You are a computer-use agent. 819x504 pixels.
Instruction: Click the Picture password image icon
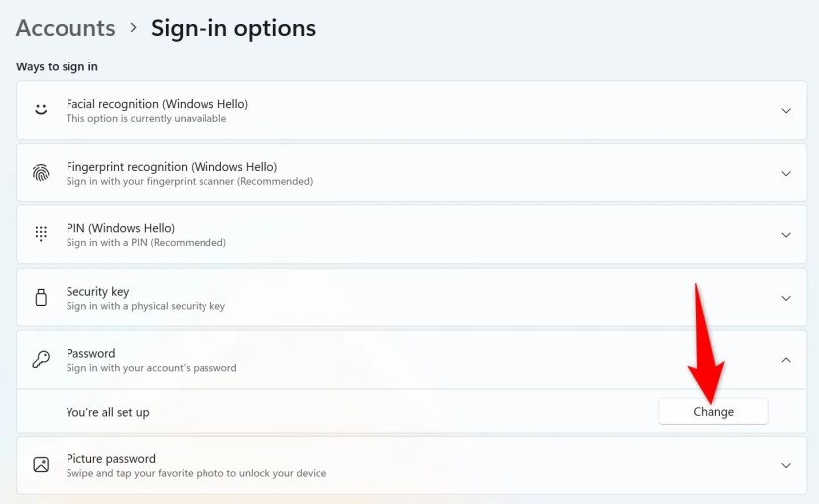point(41,464)
